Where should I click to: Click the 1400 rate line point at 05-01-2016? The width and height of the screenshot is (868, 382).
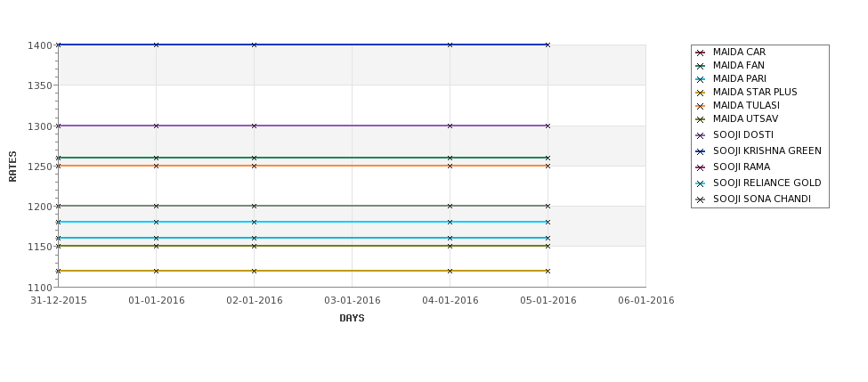[548, 45]
